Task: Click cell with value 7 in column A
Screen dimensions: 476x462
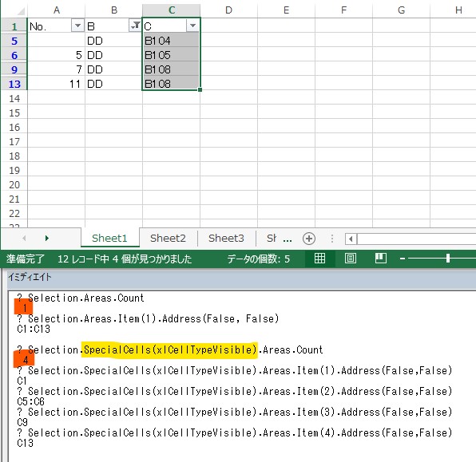Action: [x=57, y=69]
